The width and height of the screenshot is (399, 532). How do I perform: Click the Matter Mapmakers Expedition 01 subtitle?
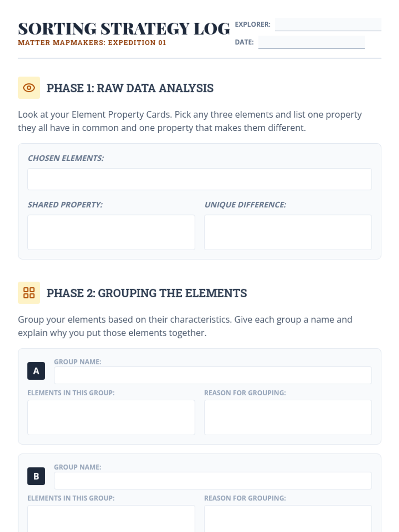click(92, 43)
